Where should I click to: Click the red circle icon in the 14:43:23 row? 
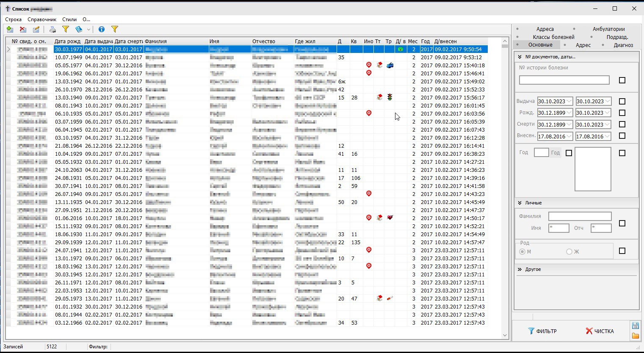point(369,193)
